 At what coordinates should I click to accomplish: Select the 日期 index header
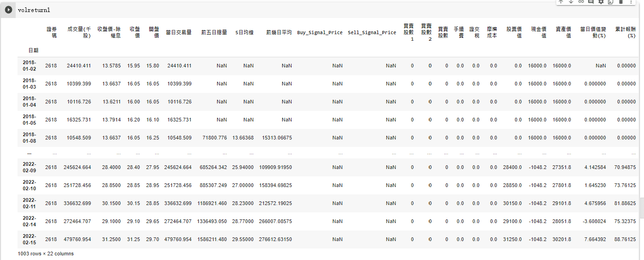pyautogui.click(x=33, y=50)
